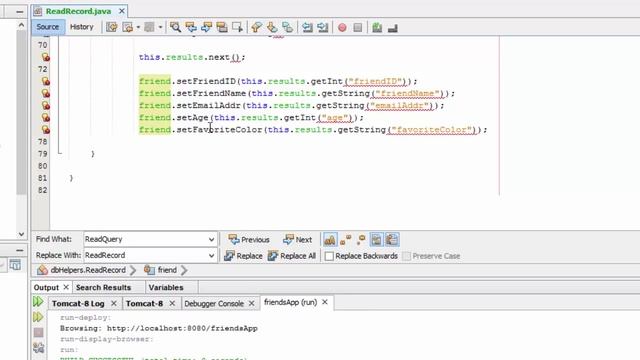Click error glyph on setFavoriteColor line

(x=46, y=130)
